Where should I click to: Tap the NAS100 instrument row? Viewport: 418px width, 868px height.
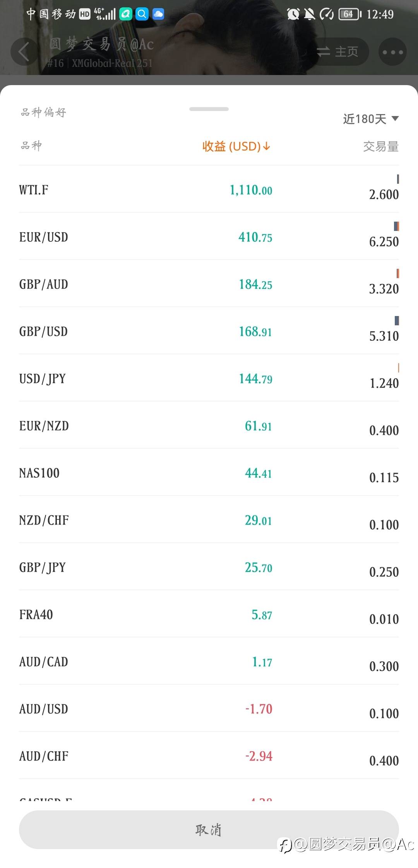(x=209, y=473)
